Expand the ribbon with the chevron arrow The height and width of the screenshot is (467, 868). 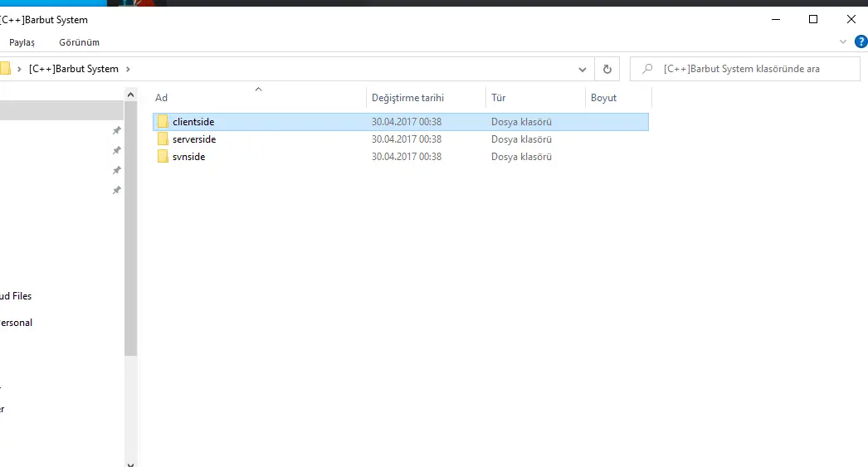843,41
